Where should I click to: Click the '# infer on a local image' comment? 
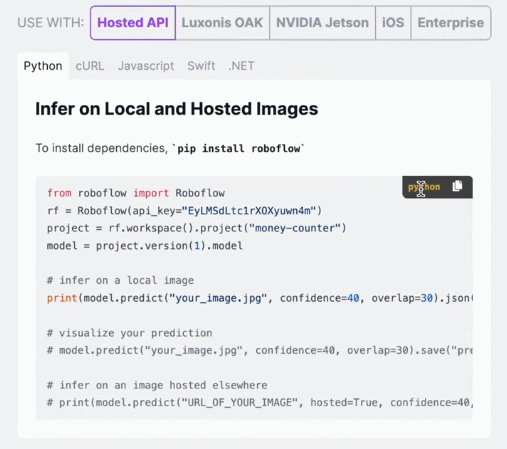pos(120,280)
